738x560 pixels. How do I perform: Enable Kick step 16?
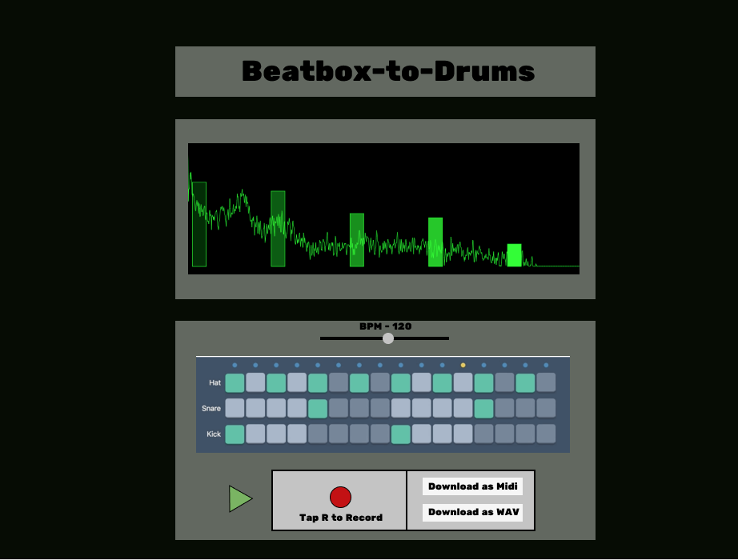pyautogui.click(x=546, y=434)
